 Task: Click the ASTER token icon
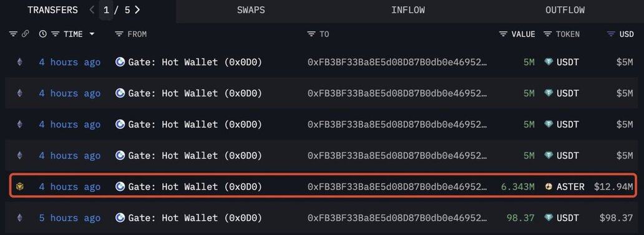tap(549, 186)
